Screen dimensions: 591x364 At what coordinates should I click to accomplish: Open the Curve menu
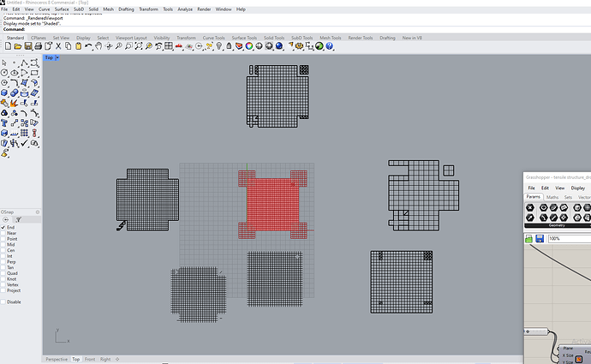point(44,9)
